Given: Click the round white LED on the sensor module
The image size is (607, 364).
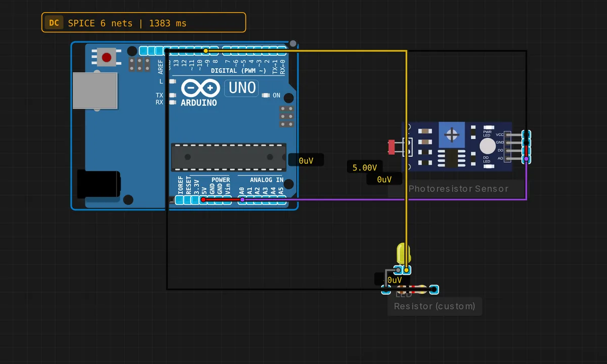Looking at the screenshot, I should click(488, 146).
